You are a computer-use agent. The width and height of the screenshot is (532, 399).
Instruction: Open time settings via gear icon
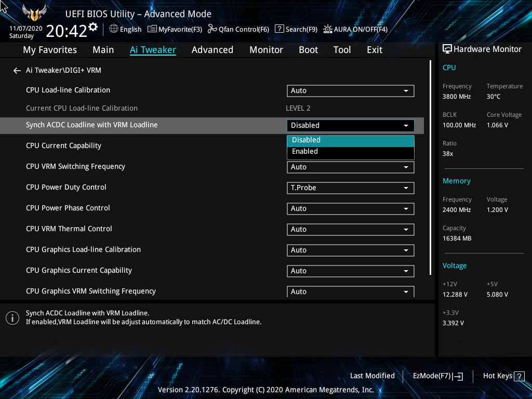tap(93, 27)
